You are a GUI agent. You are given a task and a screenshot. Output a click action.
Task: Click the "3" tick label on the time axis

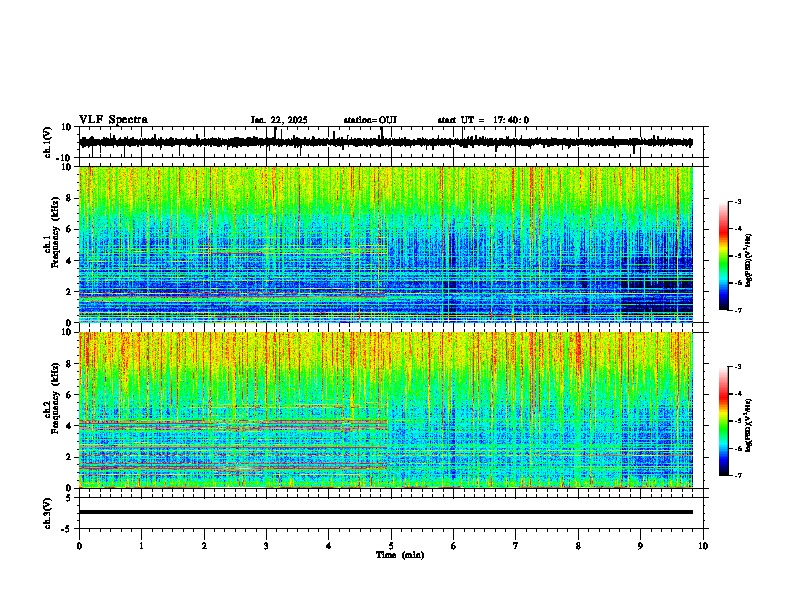tap(266, 546)
